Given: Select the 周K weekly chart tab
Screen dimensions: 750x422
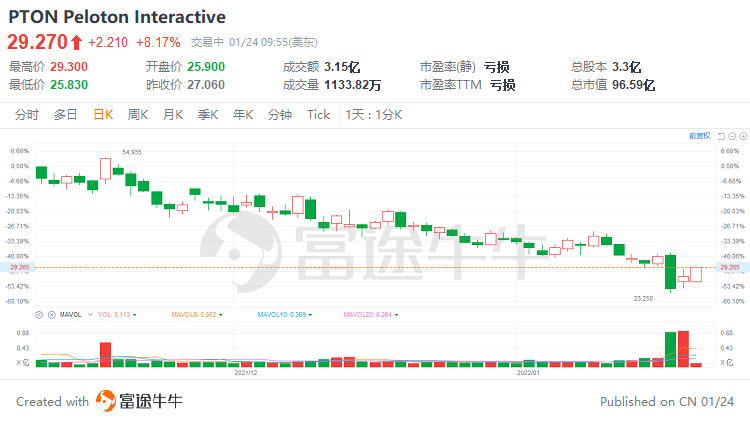Looking at the screenshot, I should click(138, 115).
